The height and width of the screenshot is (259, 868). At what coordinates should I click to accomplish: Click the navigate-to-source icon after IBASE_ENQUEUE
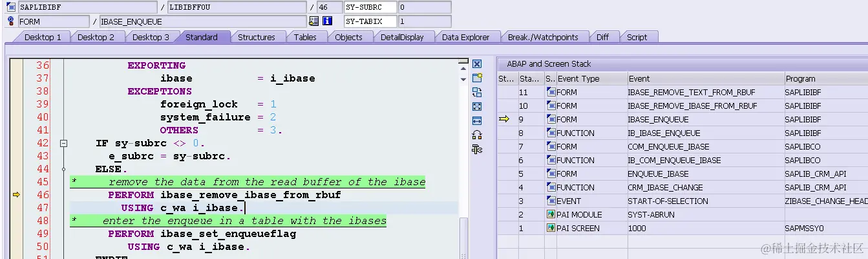314,21
